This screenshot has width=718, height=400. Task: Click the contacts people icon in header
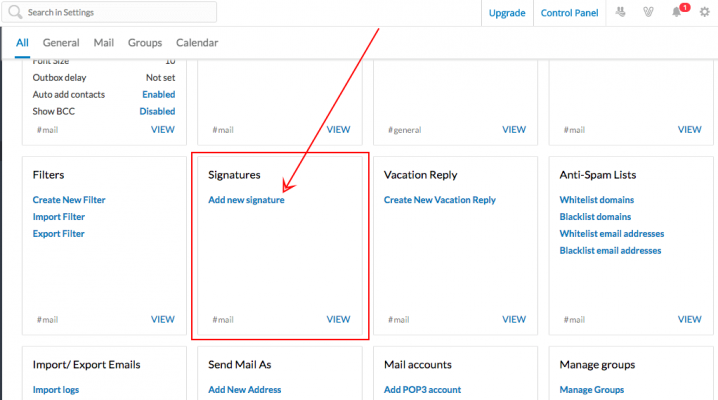tap(620, 12)
